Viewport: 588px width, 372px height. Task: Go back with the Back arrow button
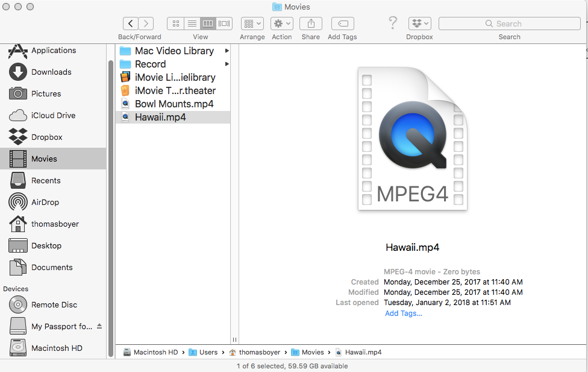pyautogui.click(x=131, y=24)
